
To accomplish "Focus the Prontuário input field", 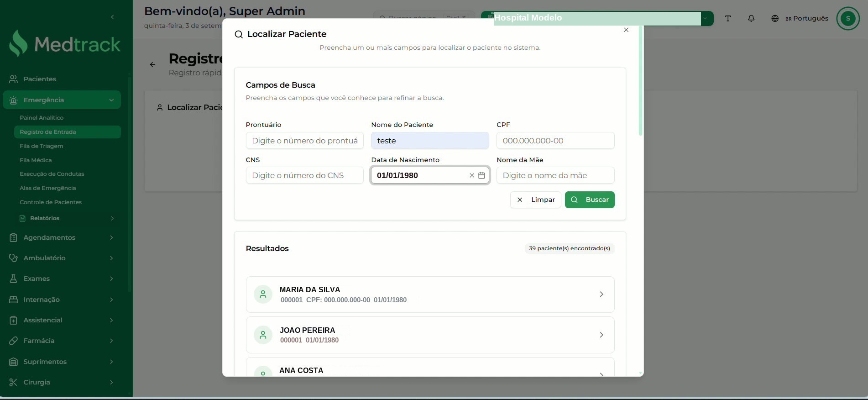I will coord(305,141).
